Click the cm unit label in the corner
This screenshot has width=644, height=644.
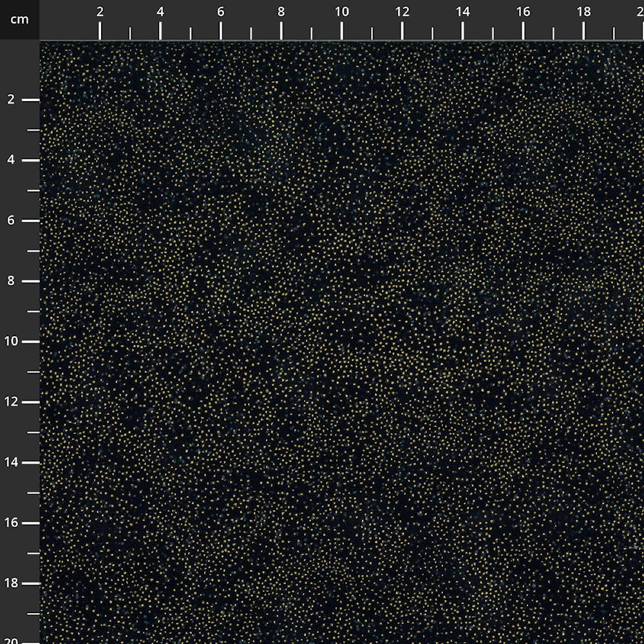19,19
